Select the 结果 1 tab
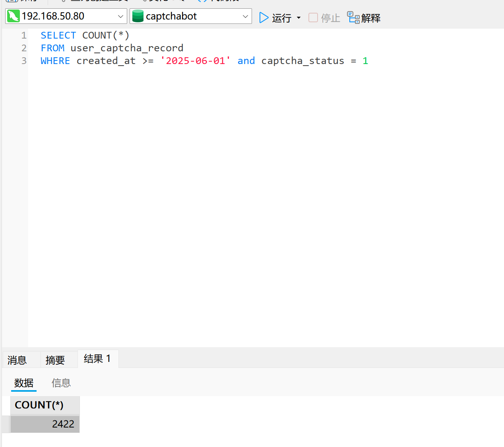The height and width of the screenshot is (447, 504). (97, 359)
